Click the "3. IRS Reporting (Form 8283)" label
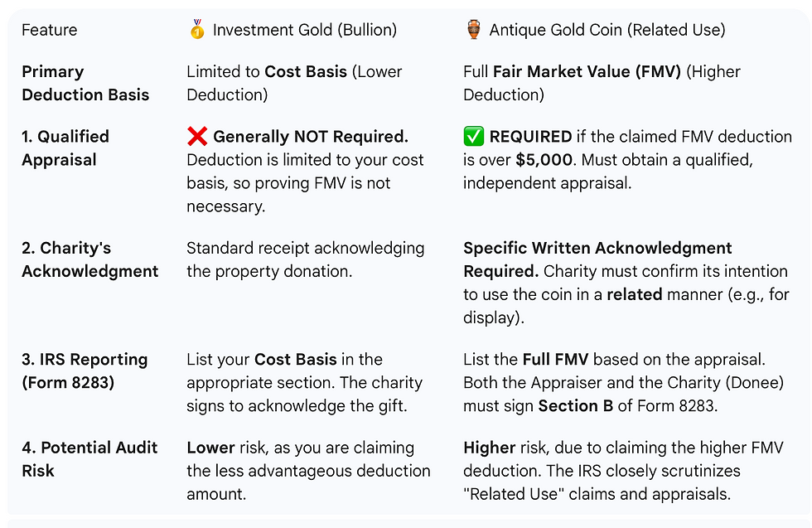812x528 pixels. pyautogui.click(x=85, y=371)
